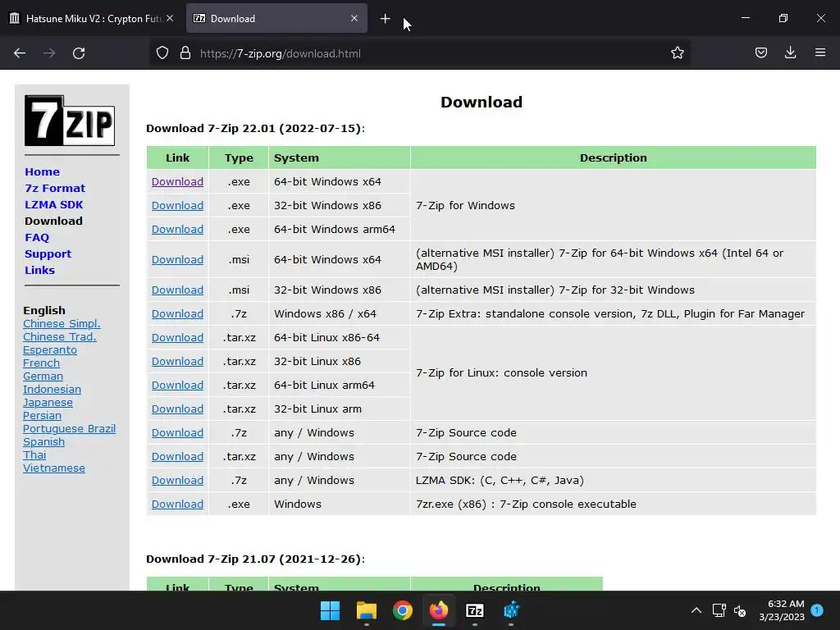Image resolution: width=840 pixels, height=630 pixels.
Task: Click the muted volume tray icon
Action: (740, 610)
